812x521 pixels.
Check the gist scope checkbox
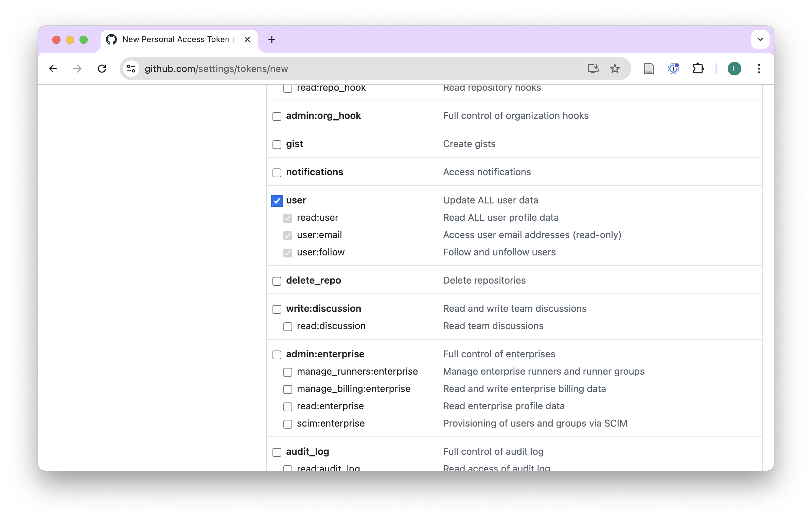277,144
